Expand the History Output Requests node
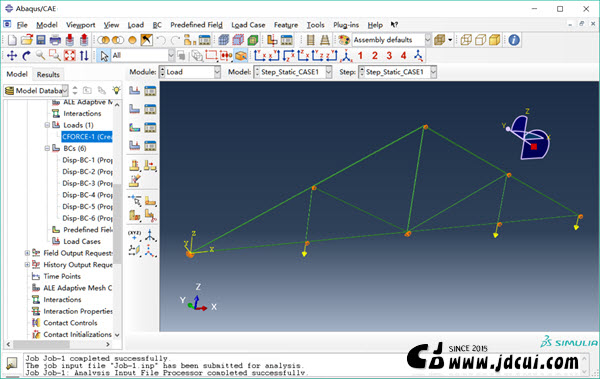Image resolution: width=600 pixels, height=379 pixels. pos(27,265)
